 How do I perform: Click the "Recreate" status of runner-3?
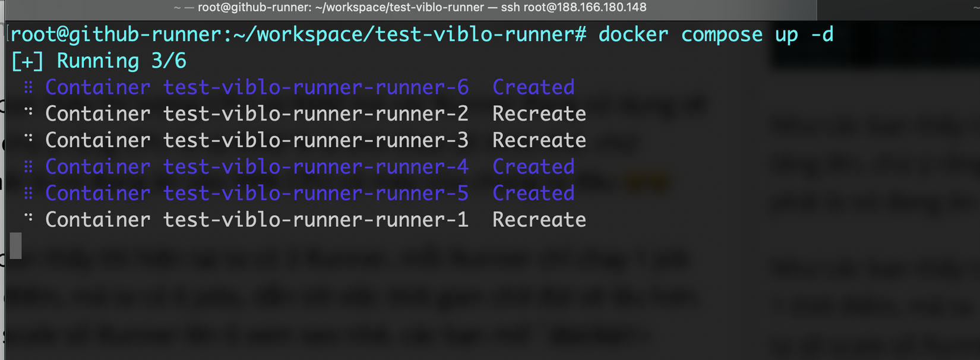click(x=539, y=141)
